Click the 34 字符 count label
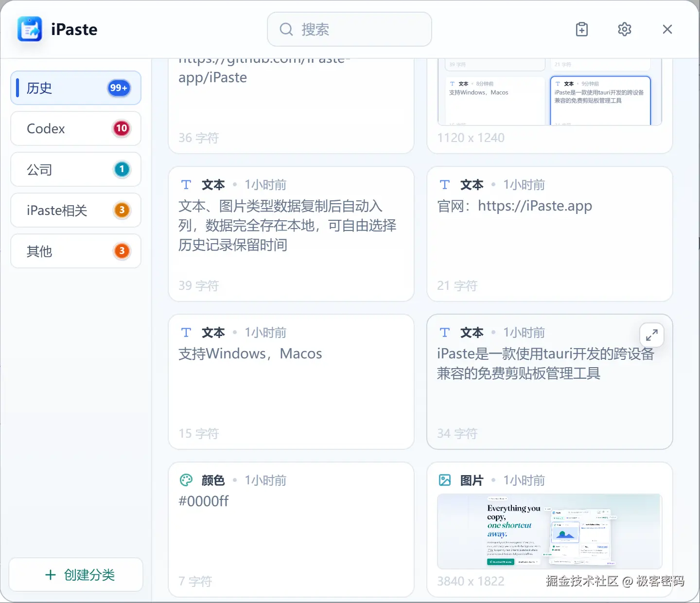The height and width of the screenshot is (603, 700). click(x=457, y=433)
